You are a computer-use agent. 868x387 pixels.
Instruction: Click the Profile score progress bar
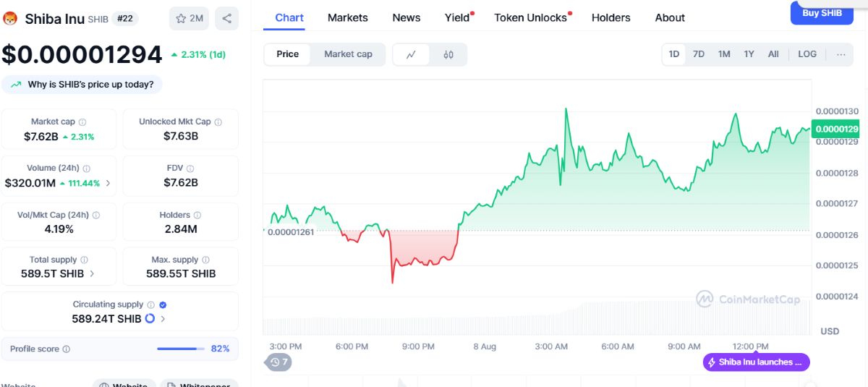tap(181, 349)
